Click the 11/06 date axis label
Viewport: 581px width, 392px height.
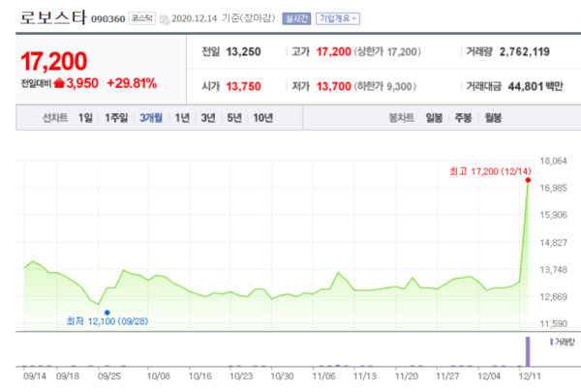pos(323,377)
